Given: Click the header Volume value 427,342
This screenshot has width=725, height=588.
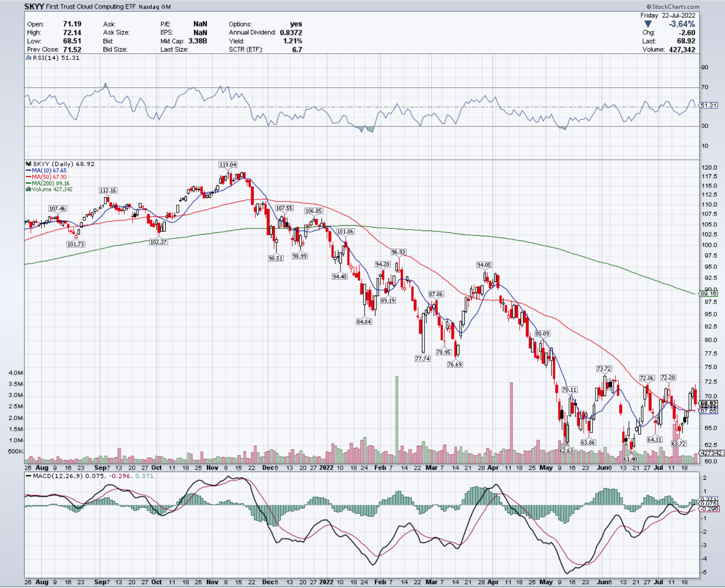Looking at the screenshot, I should (682, 49).
